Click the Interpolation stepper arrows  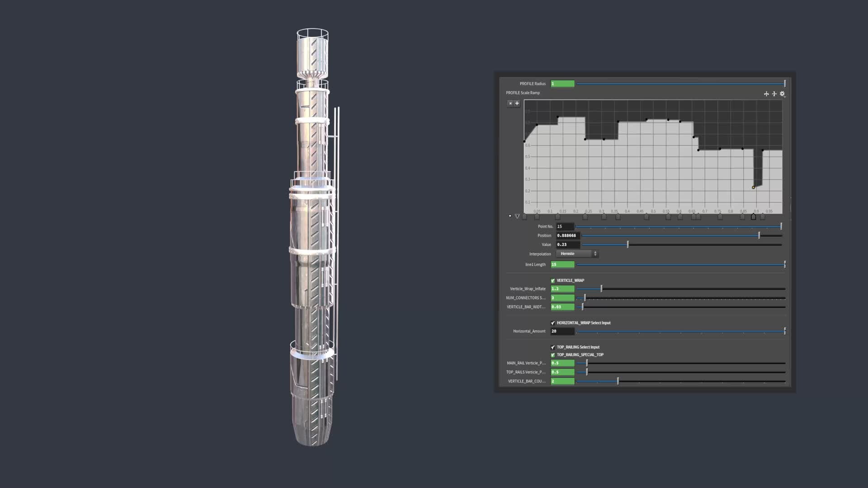[595, 253]
